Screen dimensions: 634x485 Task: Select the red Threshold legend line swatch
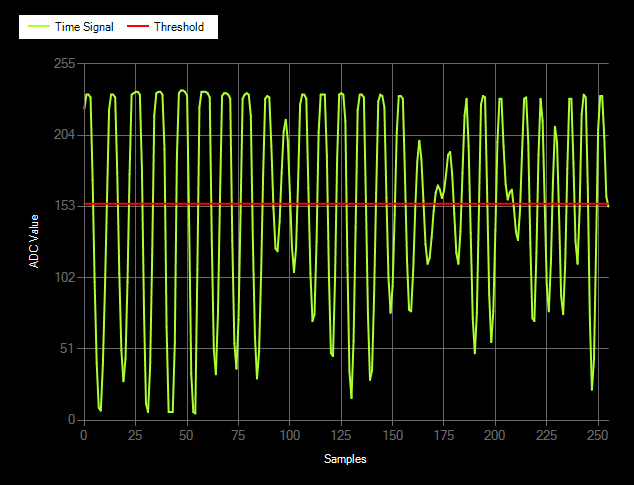pos(137,27)
